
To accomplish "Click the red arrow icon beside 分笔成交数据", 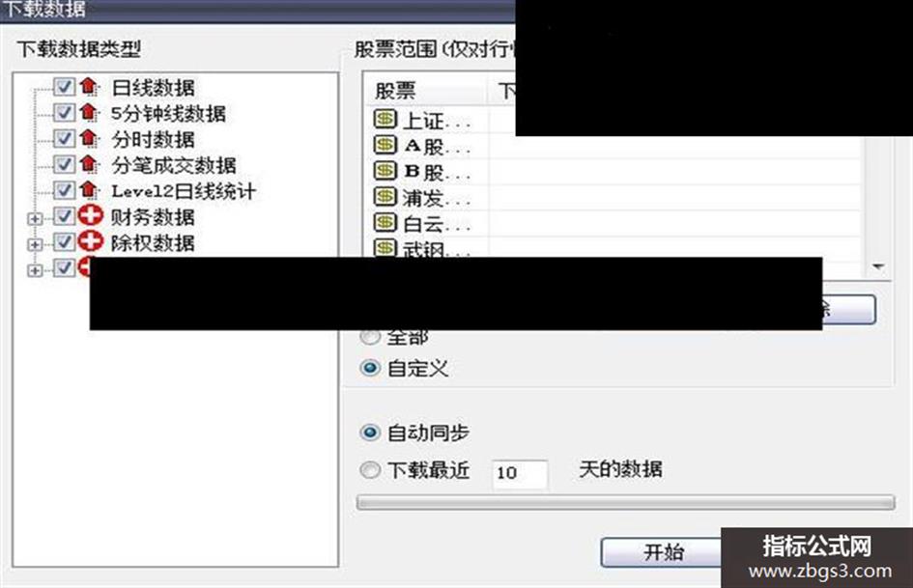I will (x=89, y=163).
